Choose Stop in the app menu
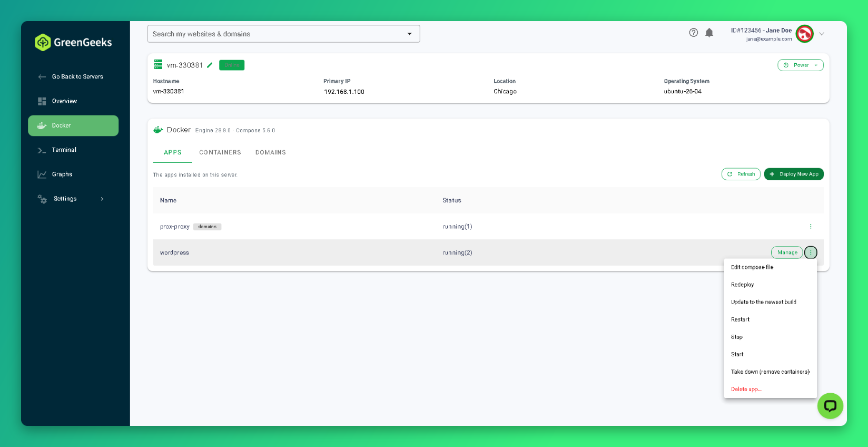868x447 pixels. click(771, 337)
